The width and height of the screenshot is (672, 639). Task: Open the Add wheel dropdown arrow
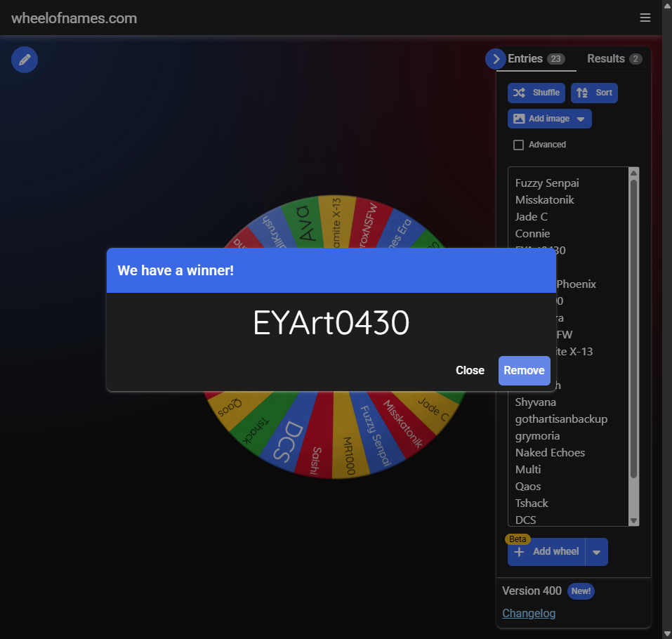click(596, 552)
